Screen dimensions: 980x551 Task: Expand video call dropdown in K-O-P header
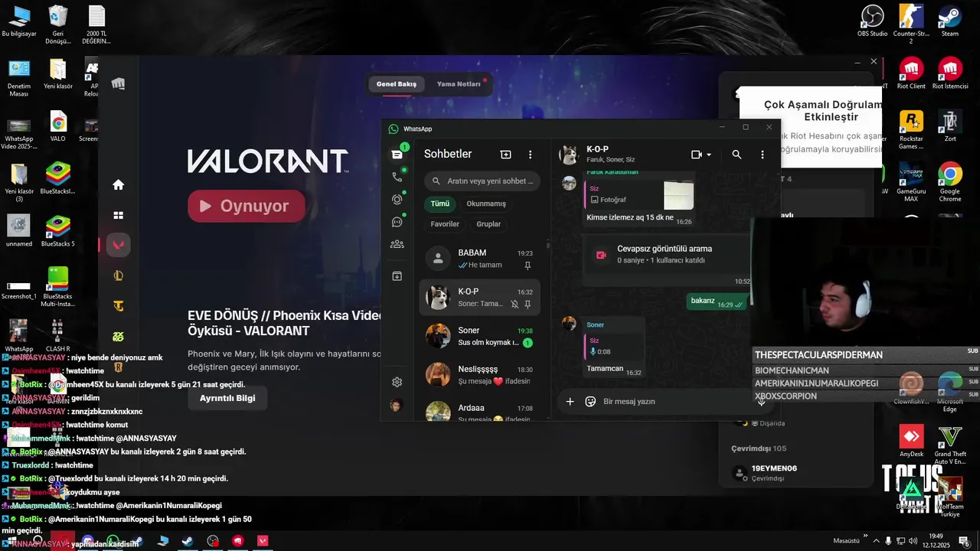pos(709,155)
